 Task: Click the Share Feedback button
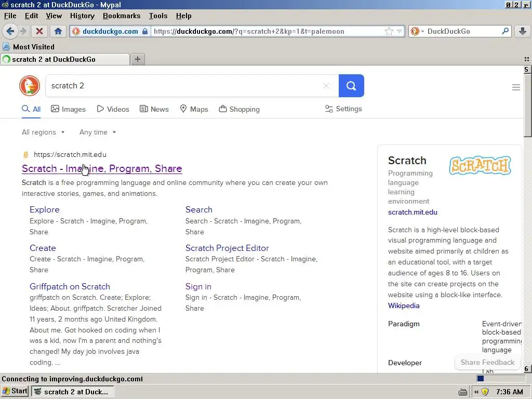point(487,362)
